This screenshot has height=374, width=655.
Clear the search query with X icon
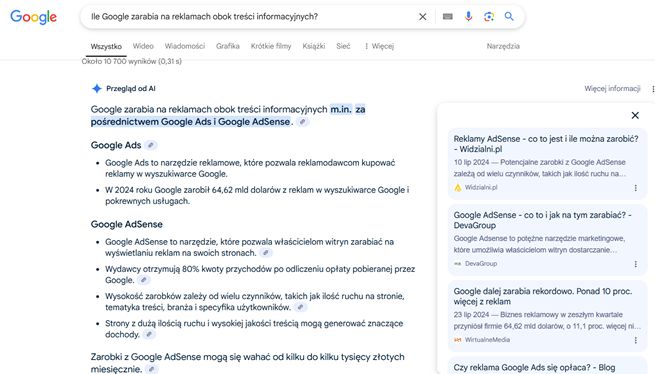point(423,17)
